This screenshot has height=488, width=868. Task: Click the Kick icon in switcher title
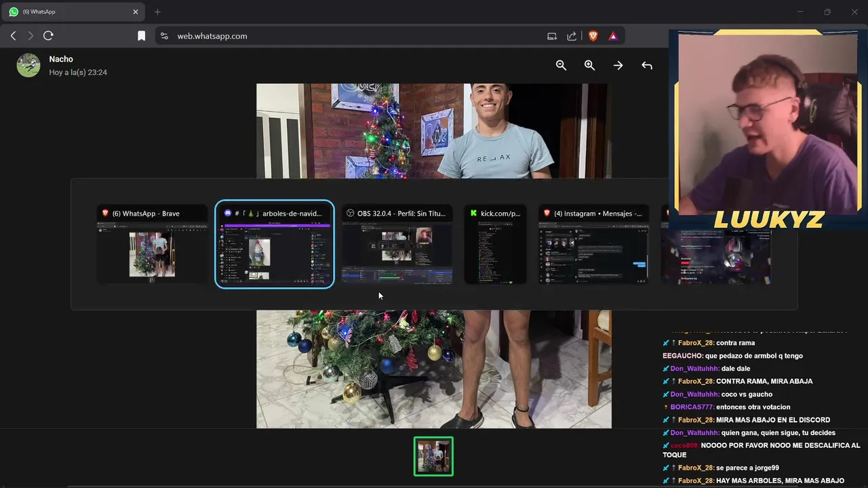(x=473, y=213)
